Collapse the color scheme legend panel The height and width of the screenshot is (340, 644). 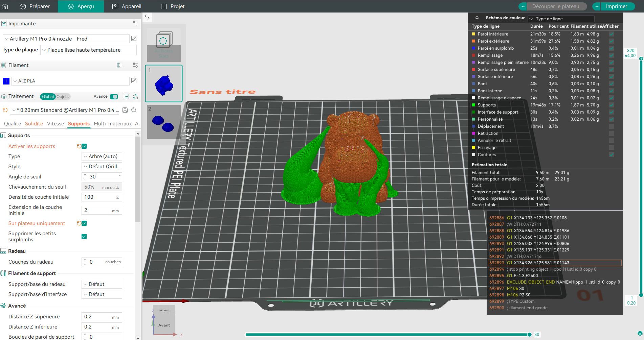477,18
